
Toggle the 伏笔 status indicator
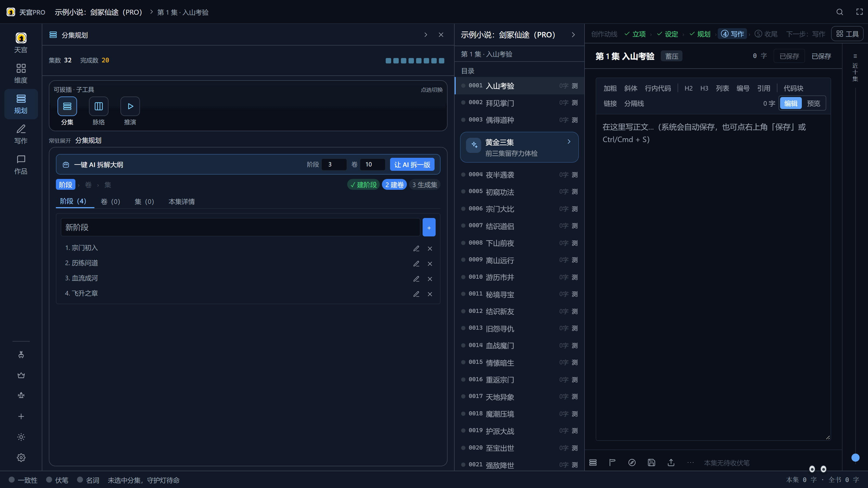point(57,480)
